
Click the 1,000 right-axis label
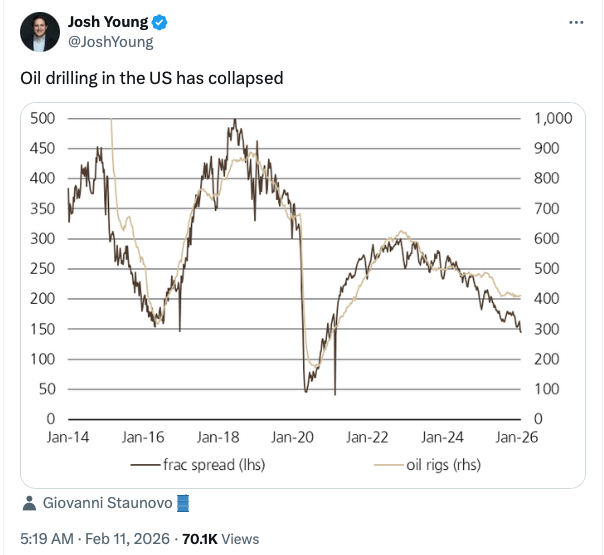[552, 118]
